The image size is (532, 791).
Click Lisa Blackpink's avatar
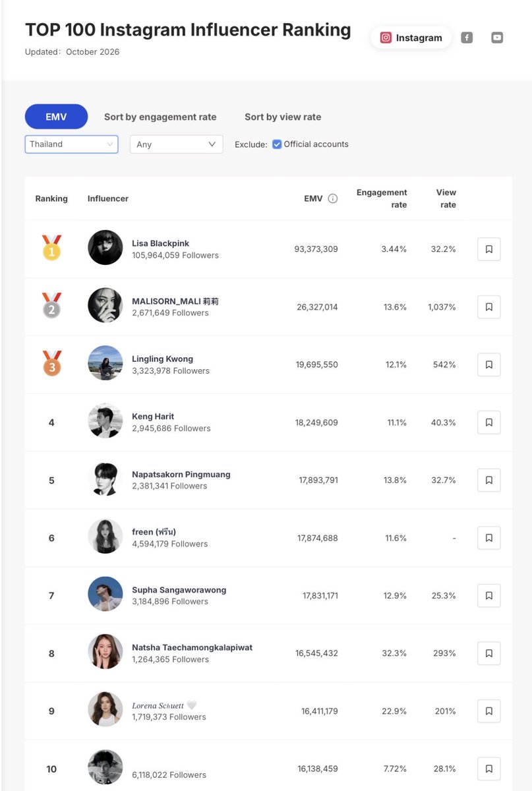(105, 248)
